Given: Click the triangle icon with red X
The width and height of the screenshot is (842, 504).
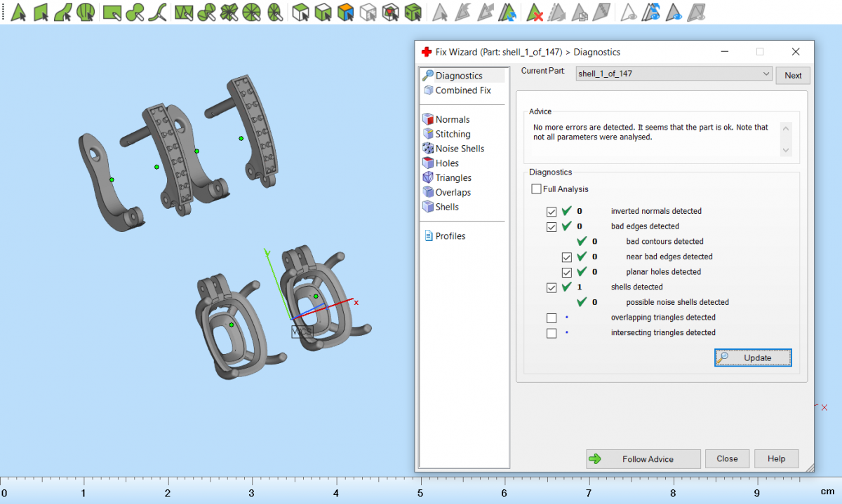Looking at the screenshot, I should pos(535,12).
